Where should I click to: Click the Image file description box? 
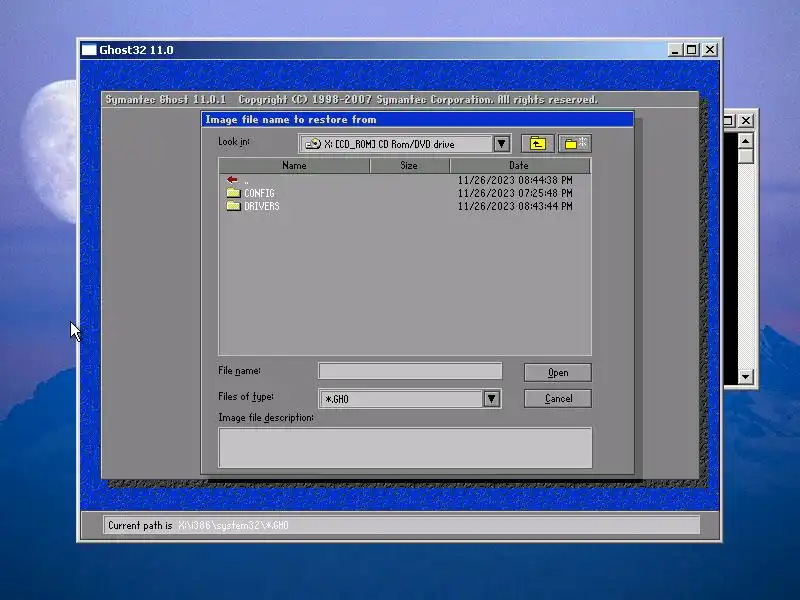[405, 448]
